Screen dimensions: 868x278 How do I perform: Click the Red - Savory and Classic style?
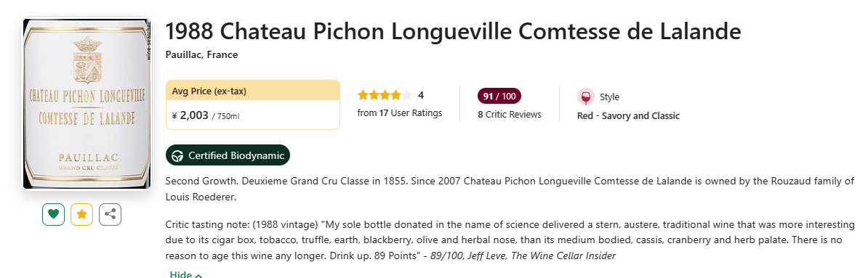click(x=628, y=116)
